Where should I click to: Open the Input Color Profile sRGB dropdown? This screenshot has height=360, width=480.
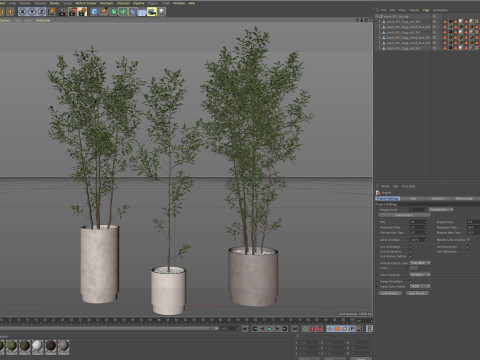420,286
